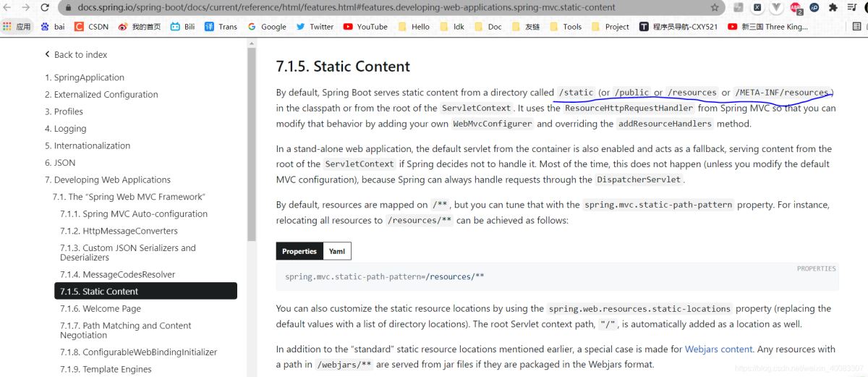This screenshot has width=868, height=377.
Task: Open 7.1.2. HttpMessageConverters entry
Action: (119, 231)
